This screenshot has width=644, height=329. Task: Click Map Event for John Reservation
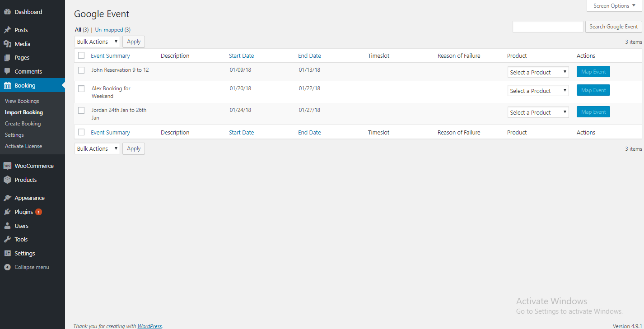tap(593, 71)
